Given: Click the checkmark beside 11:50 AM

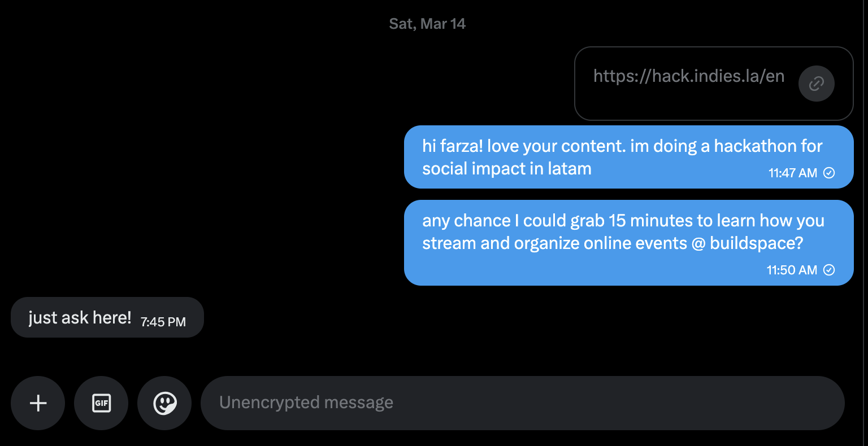Looking at the screenshot, I should pos(829,270).
